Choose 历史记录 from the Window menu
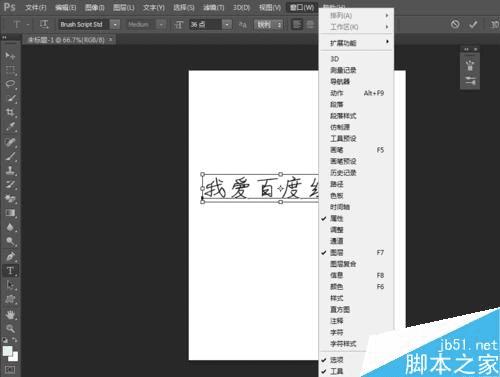 click(357, 173)
